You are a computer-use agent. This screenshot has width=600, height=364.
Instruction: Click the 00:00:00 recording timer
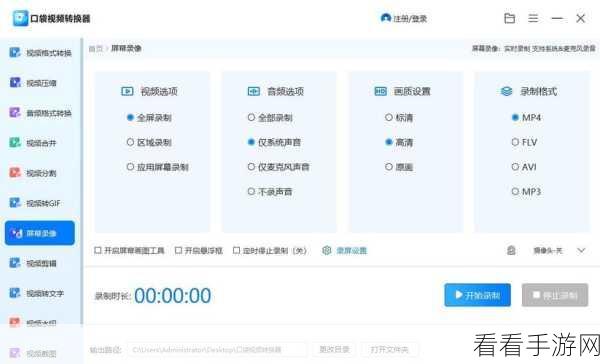173,295
